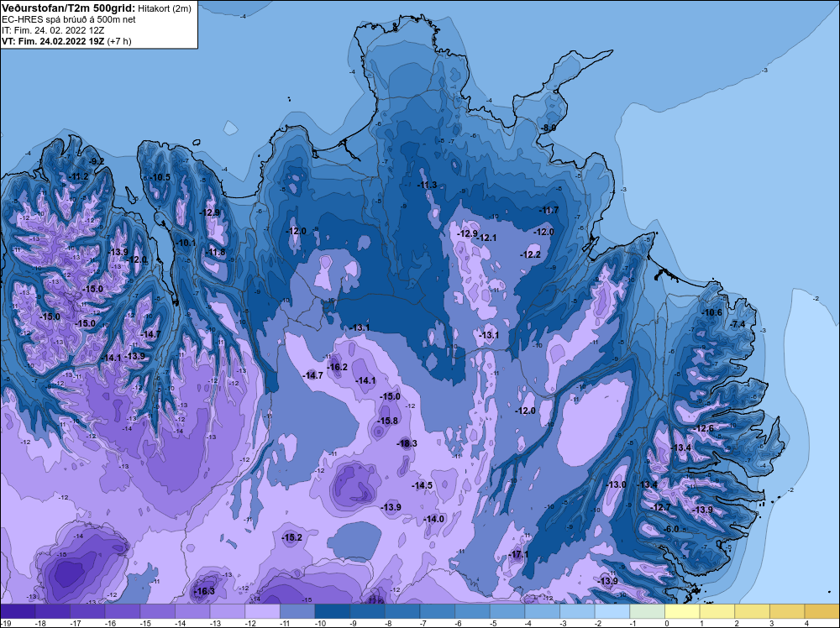
Task: Select the -14.0 temperature label
Action: point(434,519)
